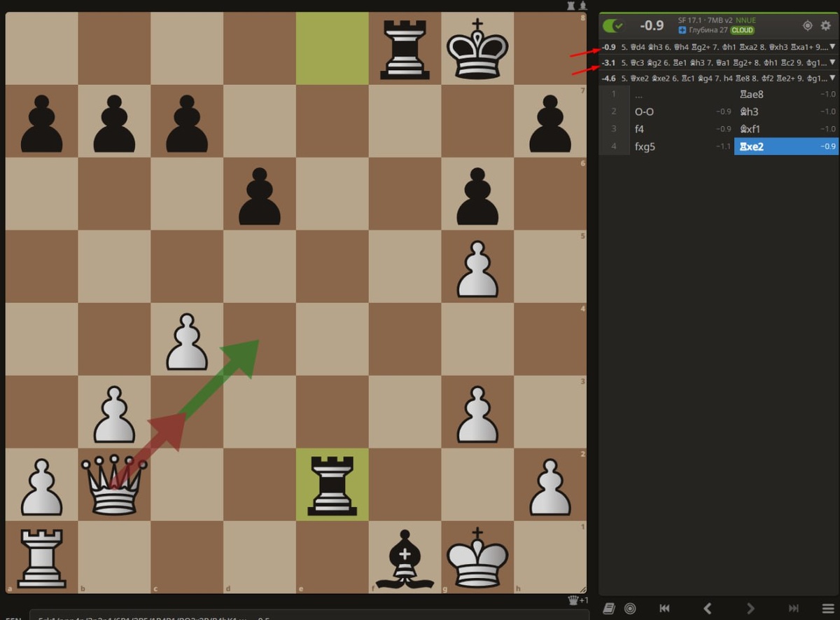Expand the -3.1 engine line triangle
Screen dimensions: 840x620
[x=832, y=63]
